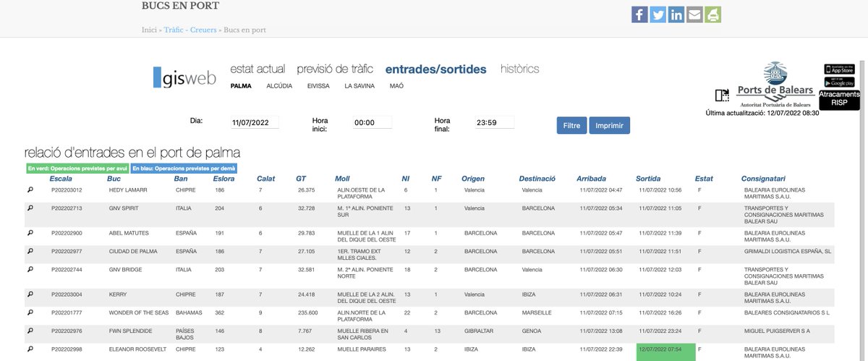This screenshot has height=361, width=868.
Task: Select EIVISSA port
Action: tap(318, 85)
